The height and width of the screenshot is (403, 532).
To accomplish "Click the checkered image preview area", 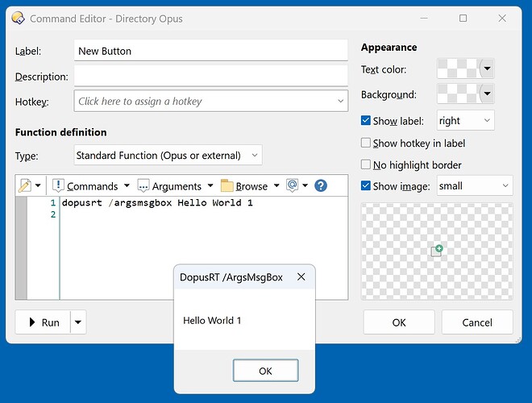I will [x=437, y=251].
